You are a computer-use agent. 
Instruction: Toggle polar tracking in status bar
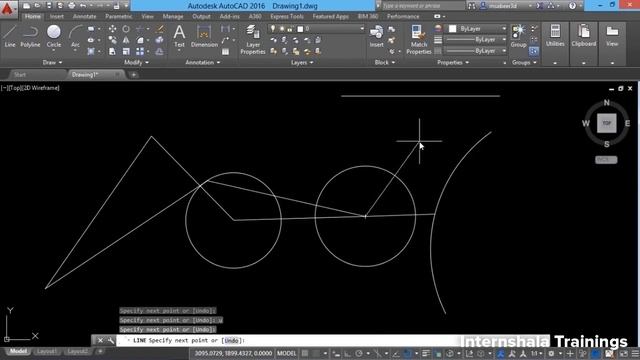pyautogui.click(x=359, y=353)
